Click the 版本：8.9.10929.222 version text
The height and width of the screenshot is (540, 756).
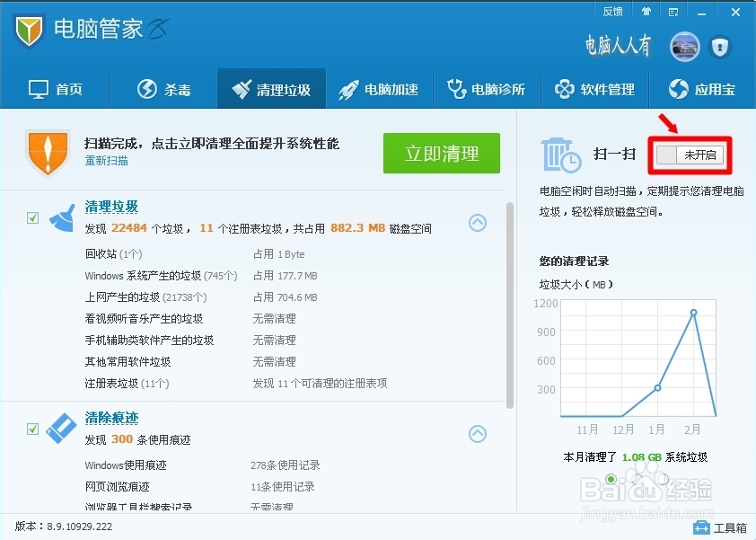pyautogui.click(x=64, y=527)
